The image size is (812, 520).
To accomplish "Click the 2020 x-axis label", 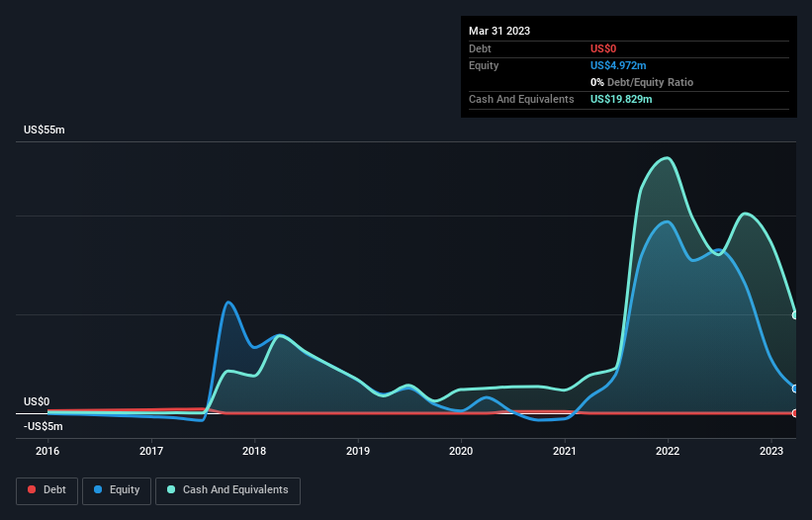I will (461, 451).
